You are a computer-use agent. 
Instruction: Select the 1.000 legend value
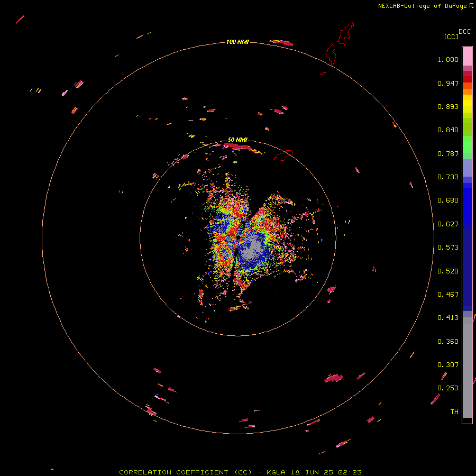click(448, 59)
